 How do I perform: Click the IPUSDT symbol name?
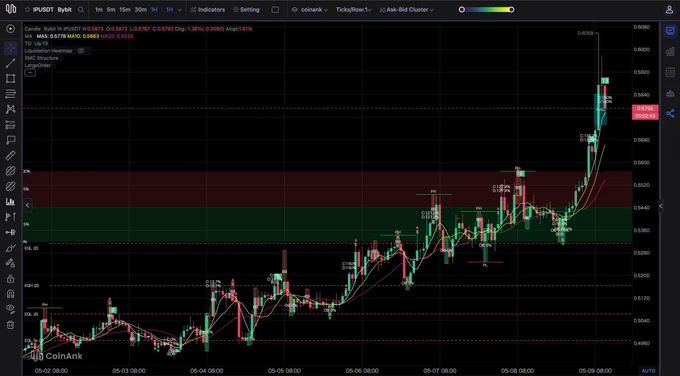(43, 10)
